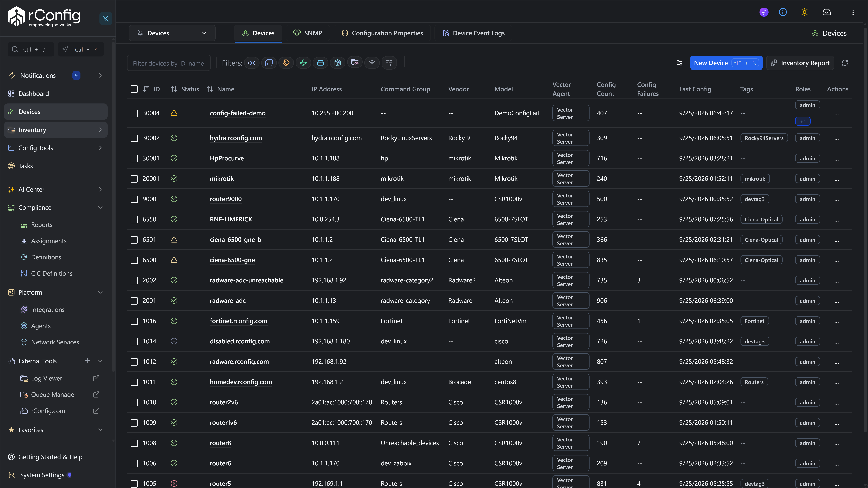Create a New Device
This screenshot has width=868, height=488.
tap(726, 63)
